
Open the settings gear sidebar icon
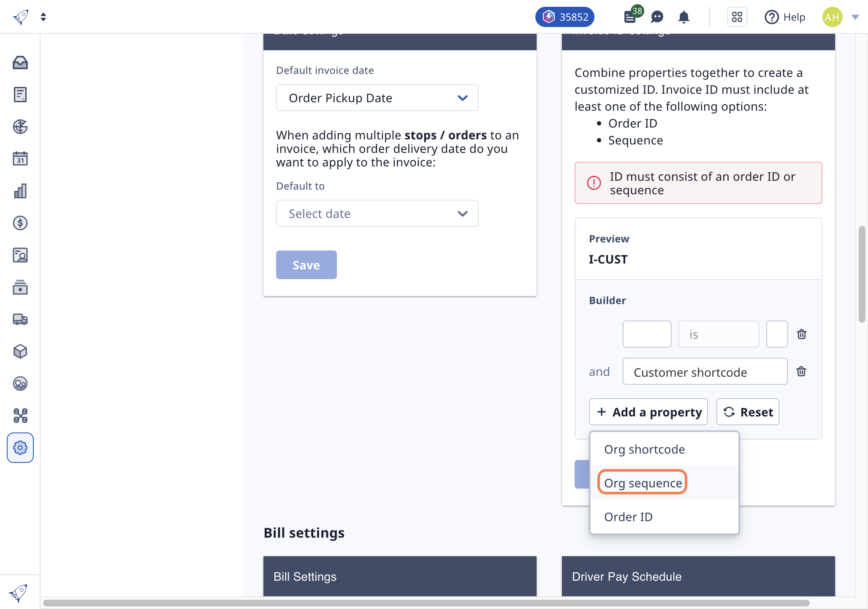click(20, 447)
